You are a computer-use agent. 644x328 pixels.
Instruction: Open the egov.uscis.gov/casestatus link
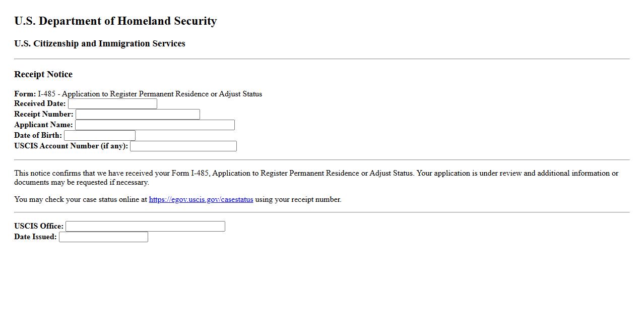point(201,200)
